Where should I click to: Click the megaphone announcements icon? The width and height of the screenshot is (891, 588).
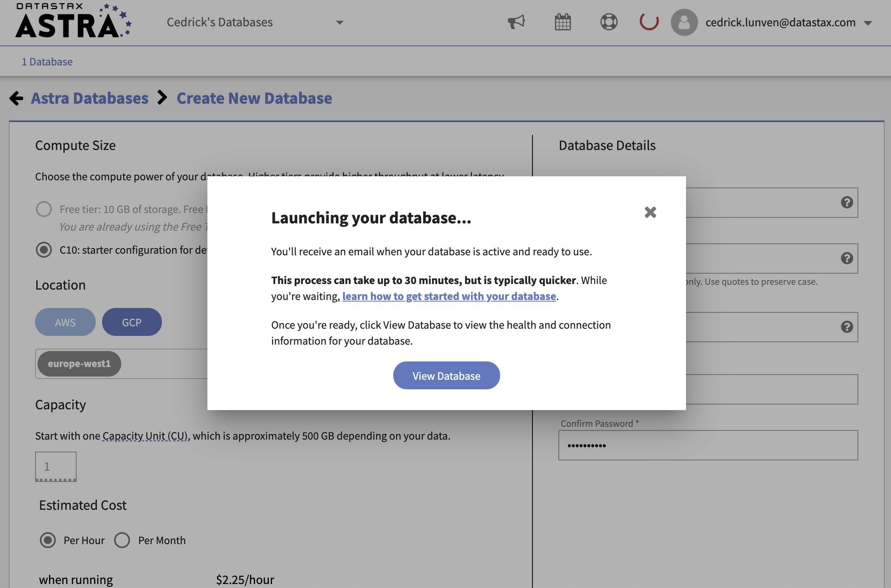[x=516, y=22]
